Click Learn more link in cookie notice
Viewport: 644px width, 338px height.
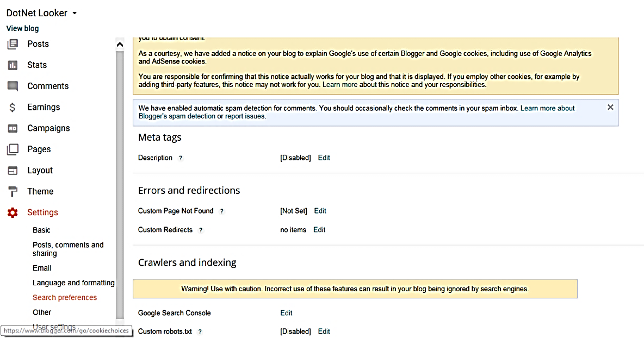(x=340, y=85)
